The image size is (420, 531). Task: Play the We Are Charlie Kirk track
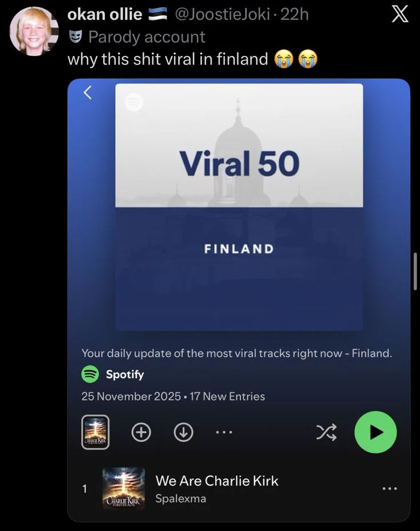(217, 481)
